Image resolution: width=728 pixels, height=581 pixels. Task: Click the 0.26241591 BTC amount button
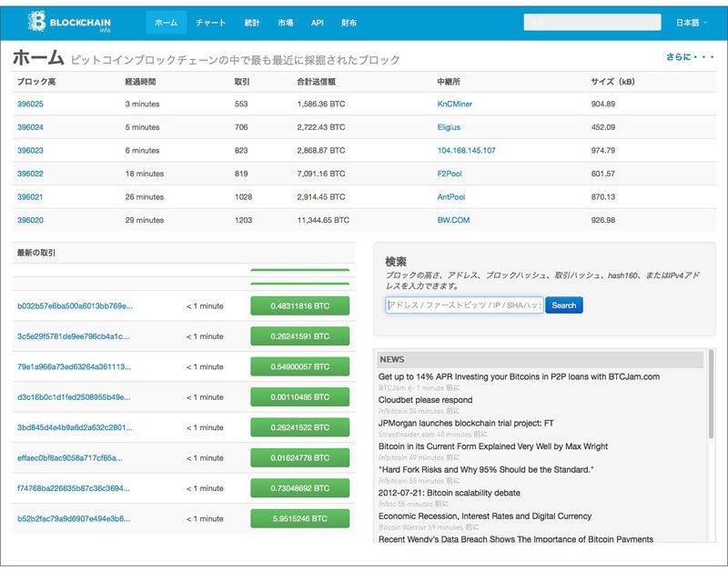tap(300, 336)
